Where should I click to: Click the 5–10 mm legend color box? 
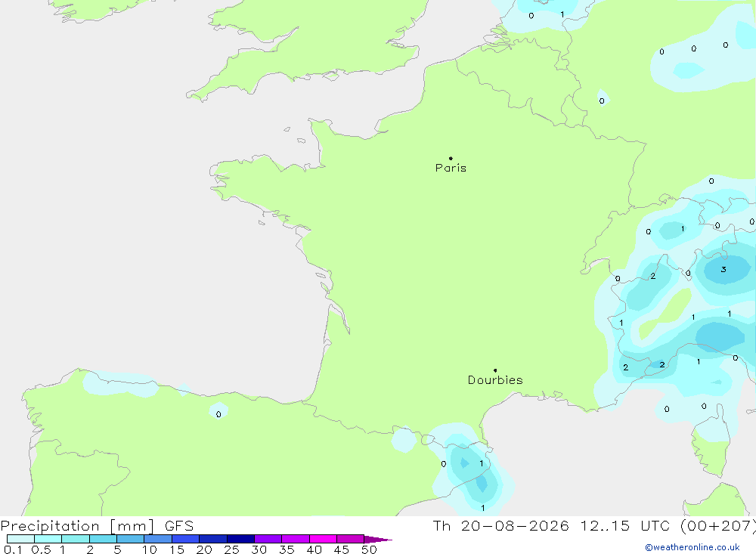pos(131,539)
